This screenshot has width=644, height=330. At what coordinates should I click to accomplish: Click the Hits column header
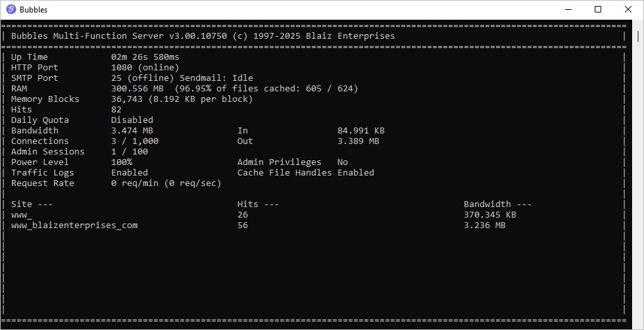coord(258,204)
